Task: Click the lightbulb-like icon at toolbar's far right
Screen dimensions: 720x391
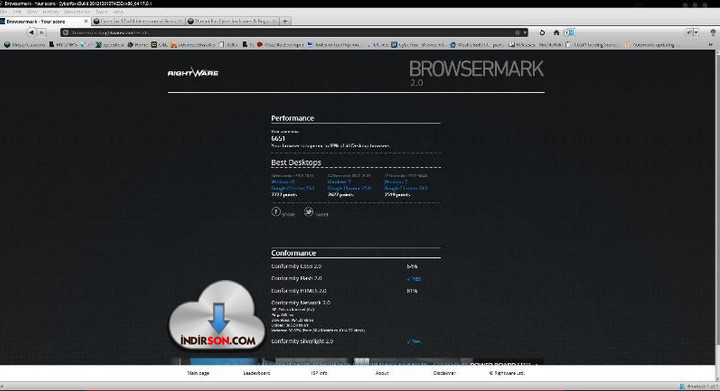Action: 713,33
